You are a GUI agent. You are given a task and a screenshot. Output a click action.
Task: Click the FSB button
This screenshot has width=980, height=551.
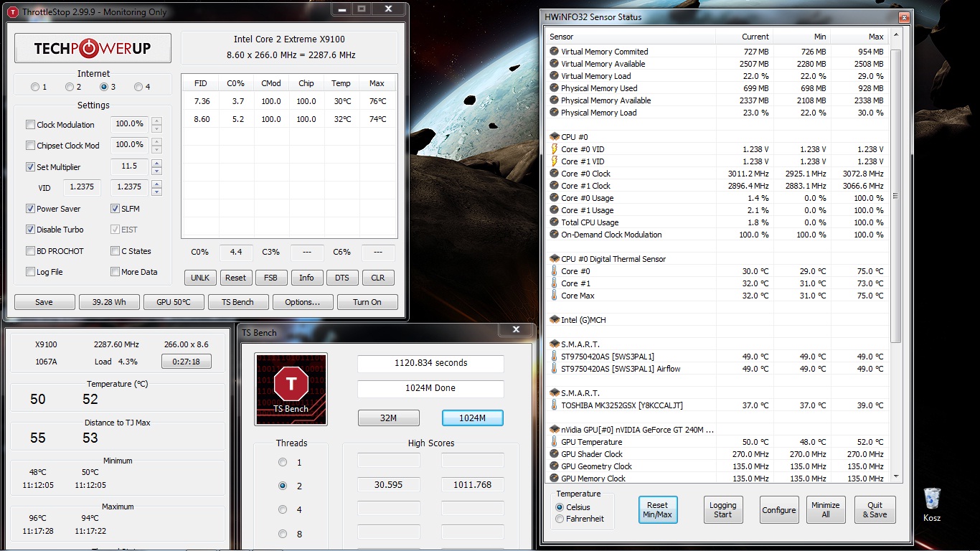click(271, 278)
